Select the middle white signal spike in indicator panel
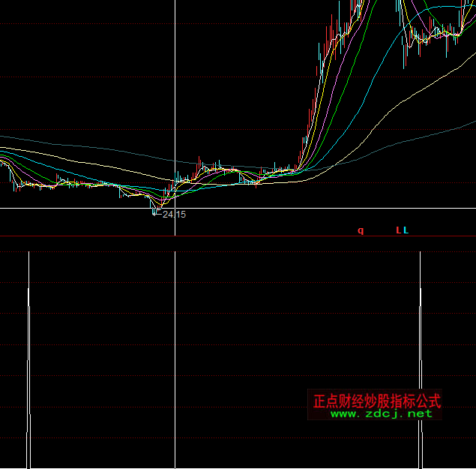 175,360
